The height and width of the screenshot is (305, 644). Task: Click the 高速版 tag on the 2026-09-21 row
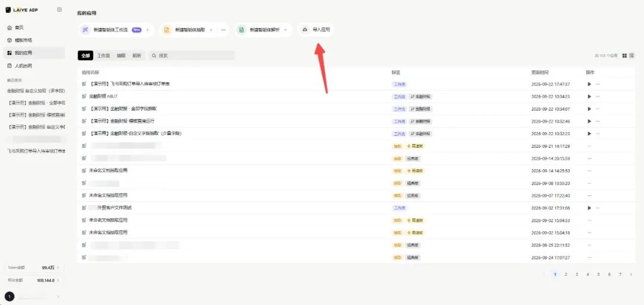tap(414, 146)
